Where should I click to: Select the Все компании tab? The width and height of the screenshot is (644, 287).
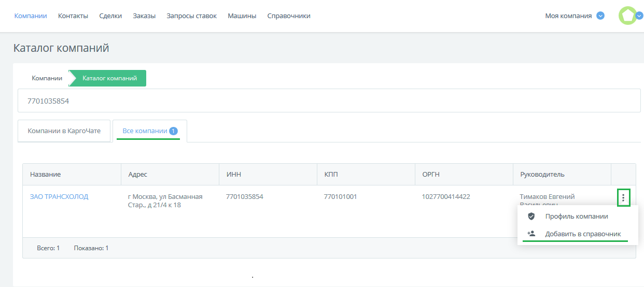pos(149,131)
